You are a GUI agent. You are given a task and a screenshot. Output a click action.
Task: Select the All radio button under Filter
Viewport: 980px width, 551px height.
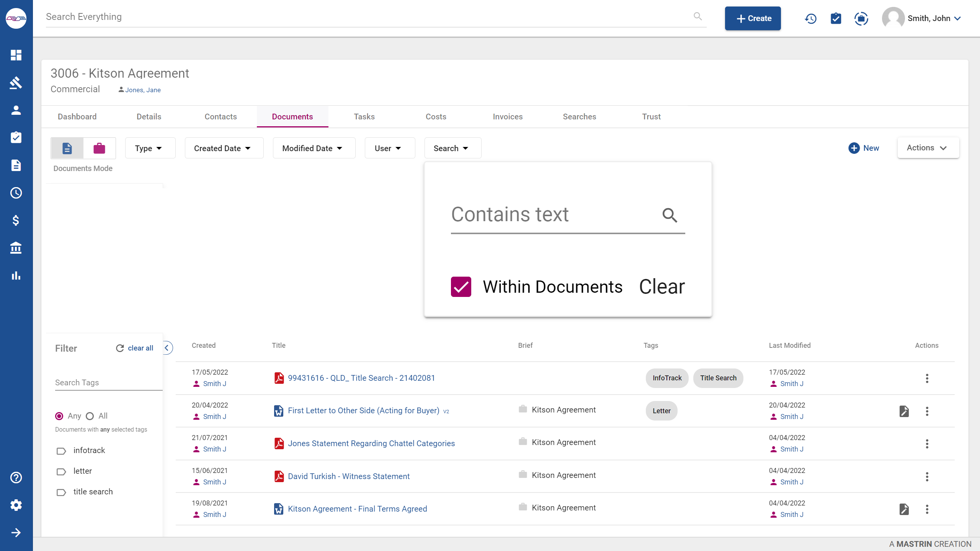click(90, 416)
